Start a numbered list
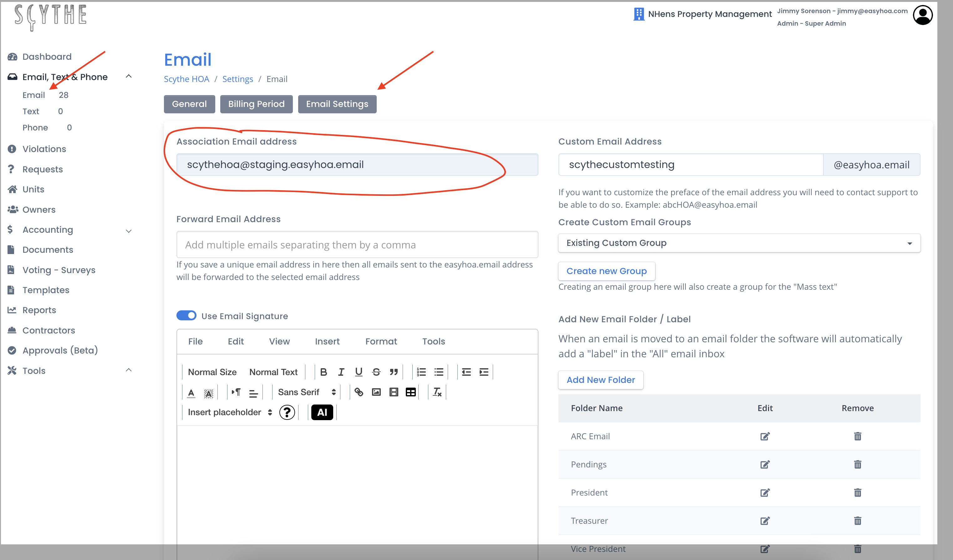Viewport: 953px width, 560px height. pyautogui.click(x=421, y=372)
